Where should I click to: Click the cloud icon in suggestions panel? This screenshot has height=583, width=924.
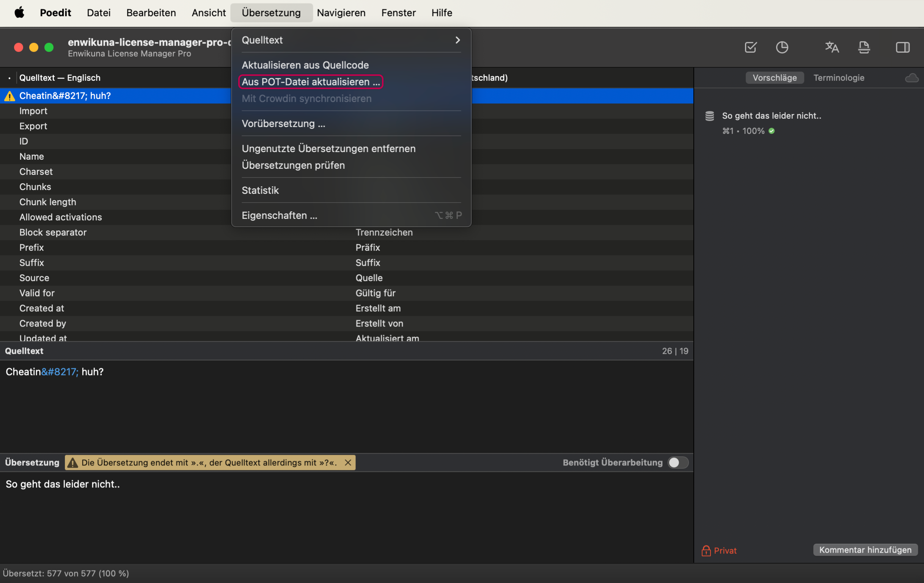(x=912, y=78)
